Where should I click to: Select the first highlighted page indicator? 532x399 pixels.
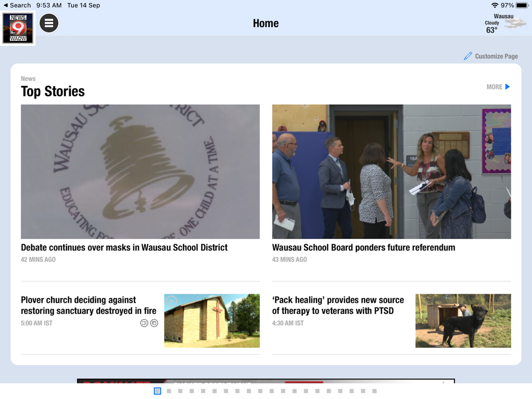(157, 391)
